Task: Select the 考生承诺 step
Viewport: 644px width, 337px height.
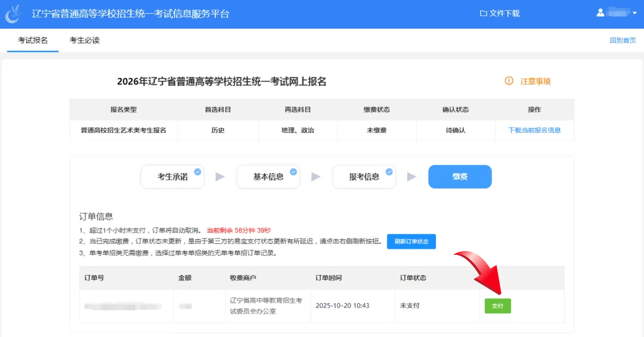Action: pos(172,177)
